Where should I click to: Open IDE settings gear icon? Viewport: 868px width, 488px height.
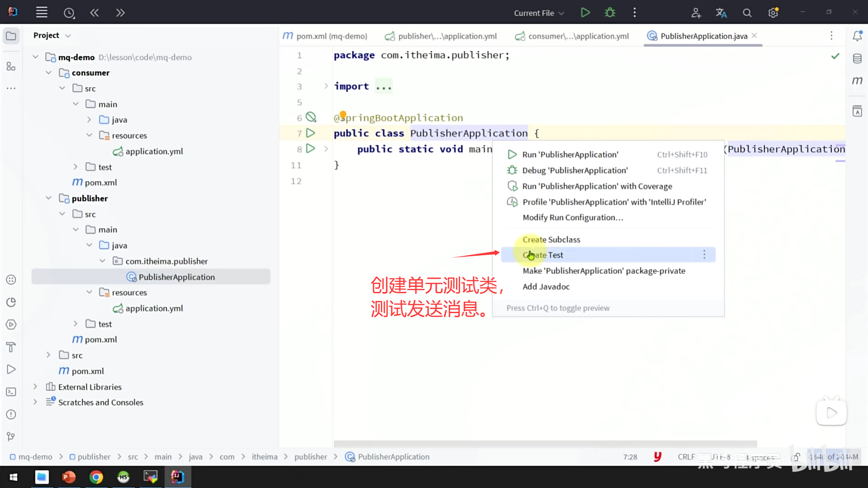(x=773, y=13)
